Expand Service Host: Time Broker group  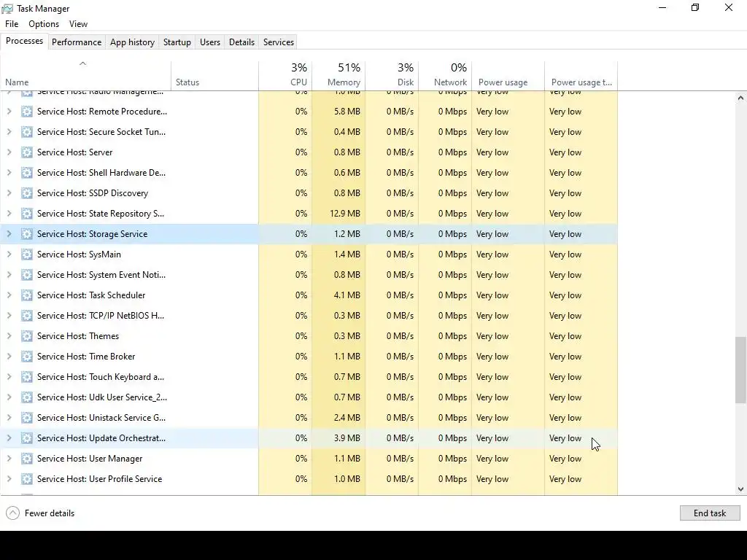(x=9, y=357)
